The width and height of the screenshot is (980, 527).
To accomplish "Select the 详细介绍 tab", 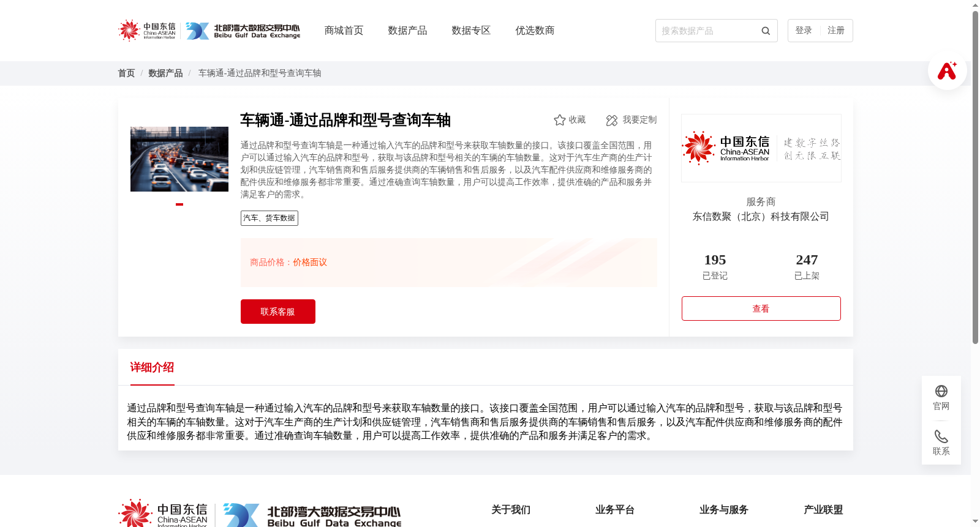I will click(x=152, y=367).
